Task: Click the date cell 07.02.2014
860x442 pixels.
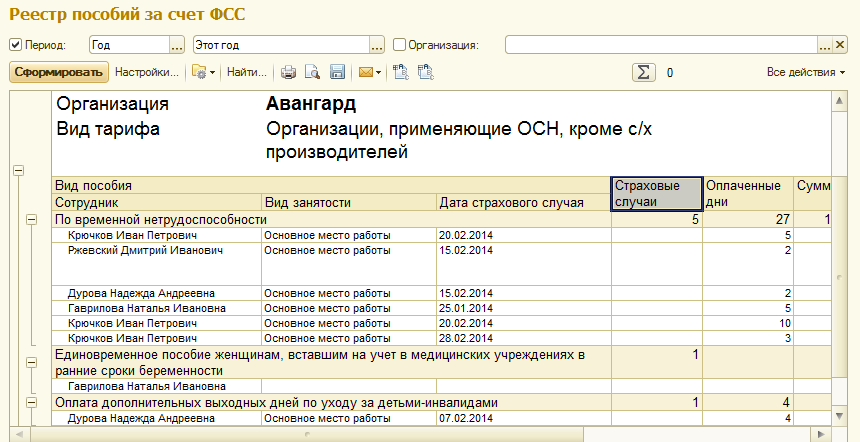Action: click(x=523, y=418)
